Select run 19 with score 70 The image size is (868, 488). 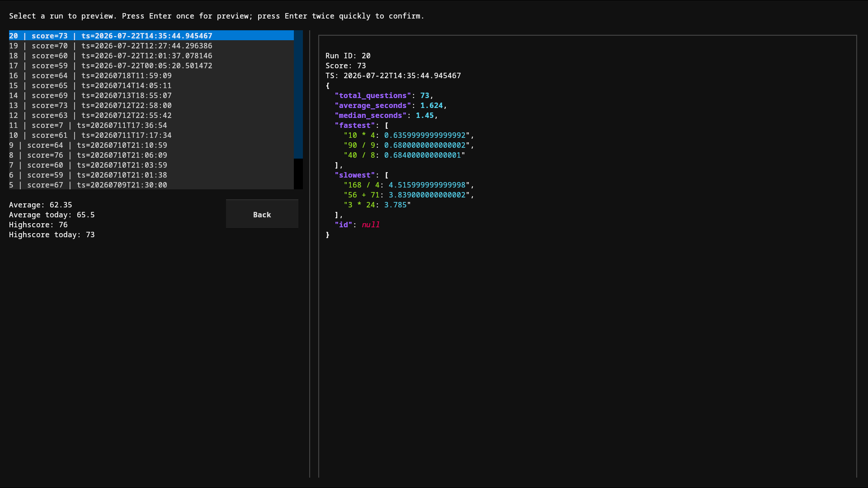click(x=151, y=46)
